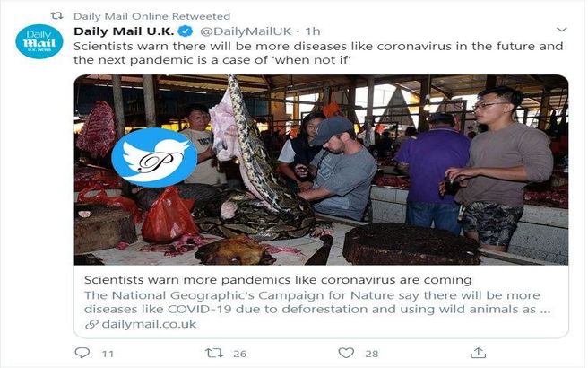Retweet this Daily Mail U.K. tweet
This screenshot has width=588, height=368.
coord(214,353)
